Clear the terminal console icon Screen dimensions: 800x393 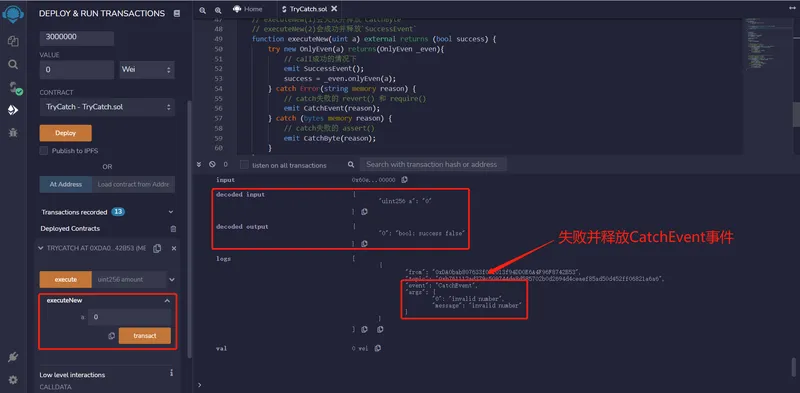212,164
